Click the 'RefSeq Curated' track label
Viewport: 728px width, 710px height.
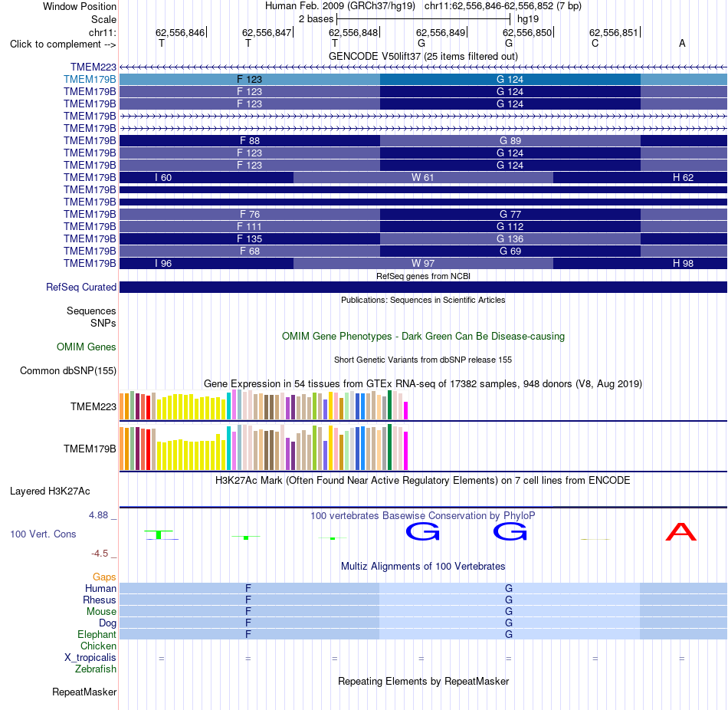81,288
